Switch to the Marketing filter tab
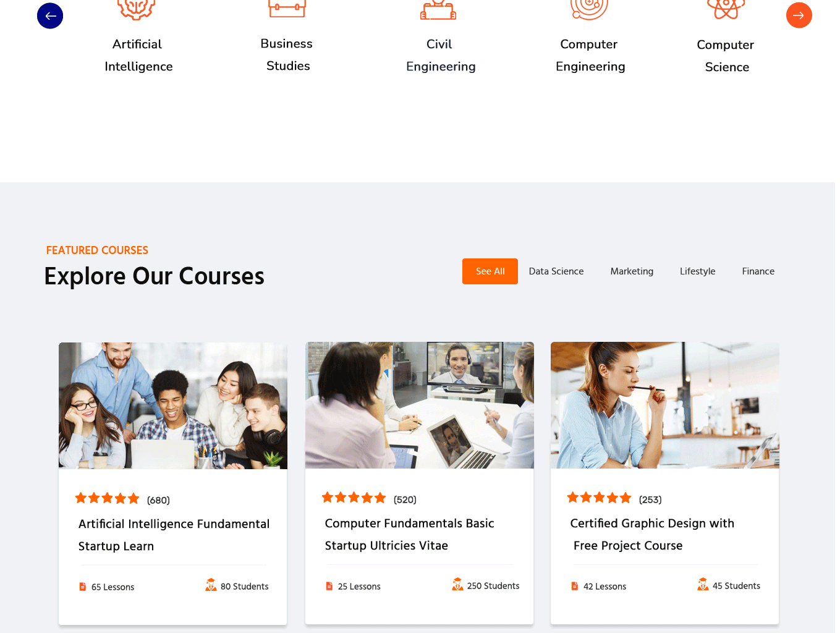This screenshot has width=840, height=633. pos(632,271)
